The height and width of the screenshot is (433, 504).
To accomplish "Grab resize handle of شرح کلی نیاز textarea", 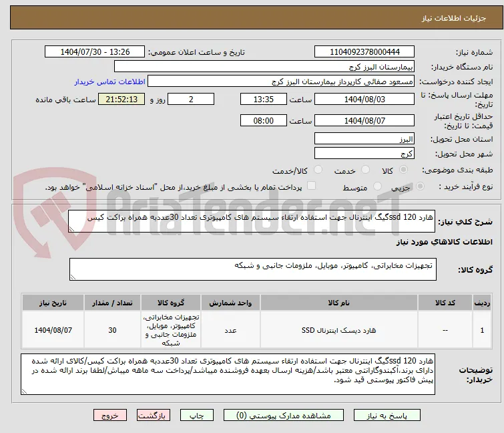I will tap(71, 229).
